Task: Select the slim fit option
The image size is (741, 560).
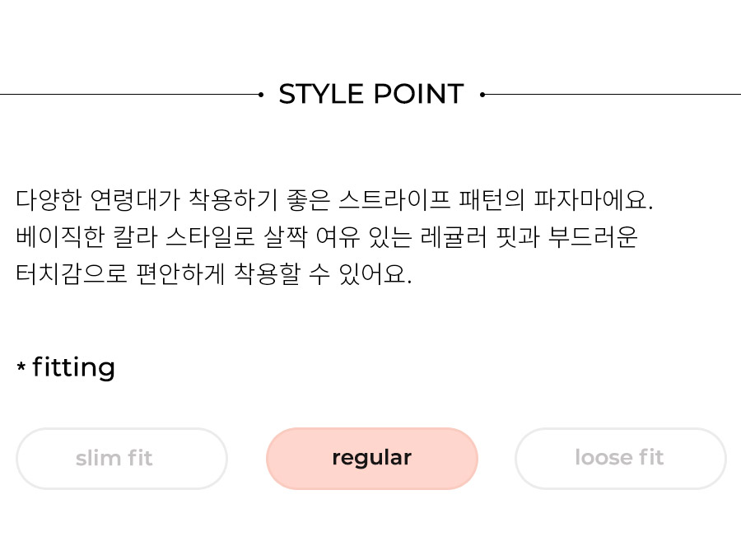Action: (x=122, y=459)
